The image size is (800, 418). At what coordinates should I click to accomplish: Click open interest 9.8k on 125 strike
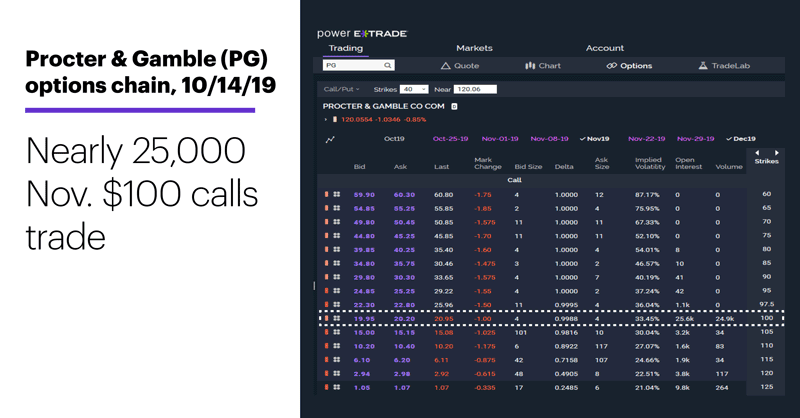pyautogui.click(x=682, y=388)
